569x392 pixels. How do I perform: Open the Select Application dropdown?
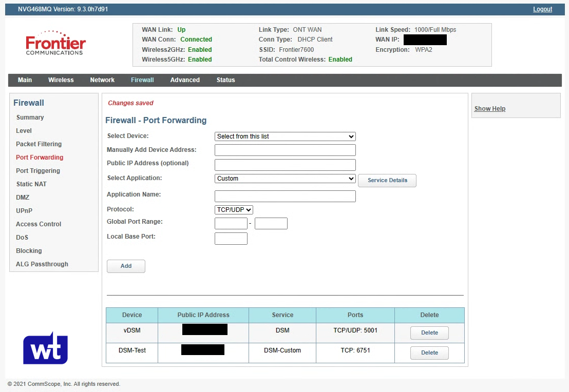coord(284,179)
